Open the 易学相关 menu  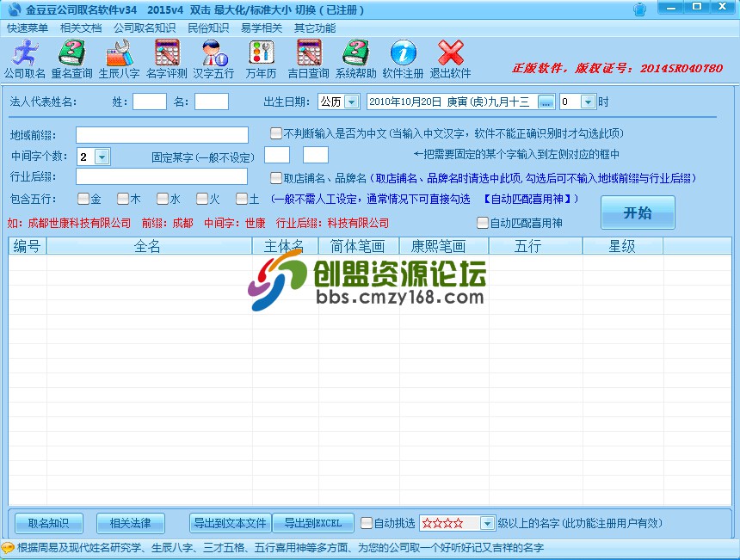pyautogui.click(x=262, y=28)
